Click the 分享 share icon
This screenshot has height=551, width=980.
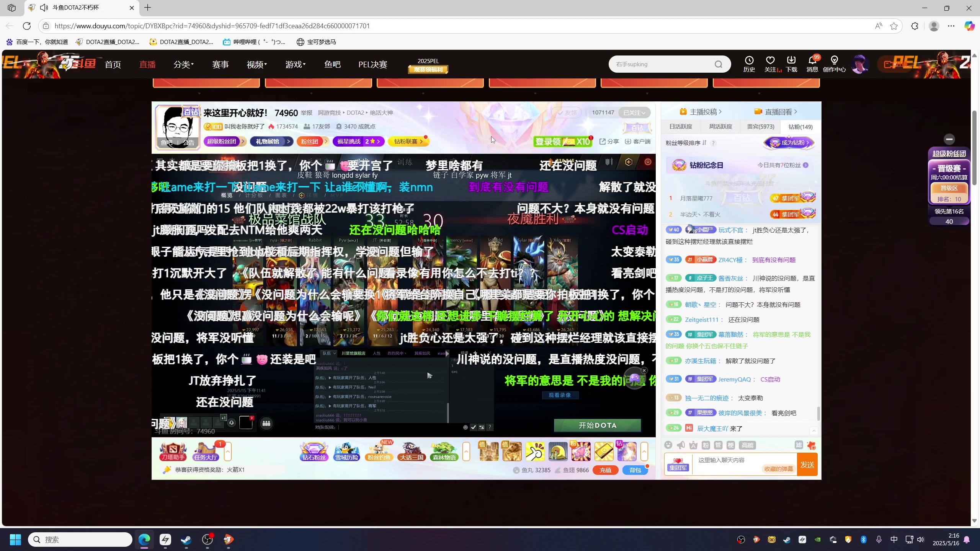click(609, 142)
